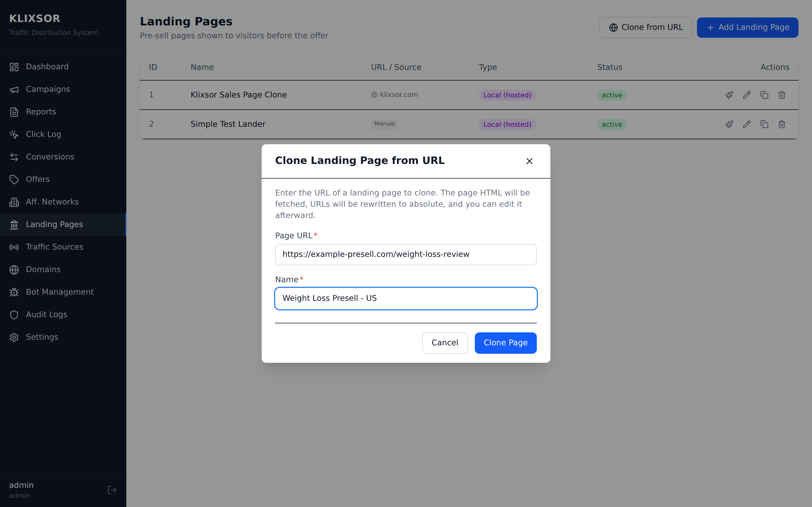Click duplicate icon for Klixsor Sales Page Clone
Screen dimensions: 812x507
[x=764, y=95]
